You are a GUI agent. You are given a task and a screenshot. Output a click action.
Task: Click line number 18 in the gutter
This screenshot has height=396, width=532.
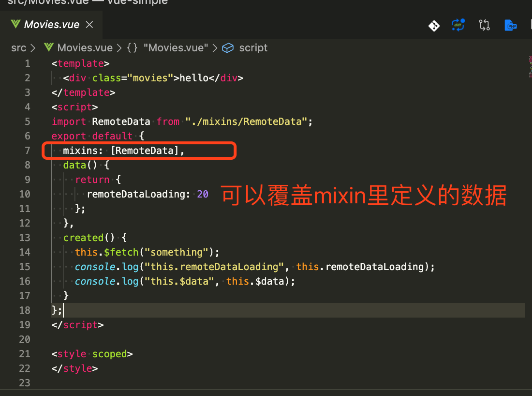tap(25, 310)
